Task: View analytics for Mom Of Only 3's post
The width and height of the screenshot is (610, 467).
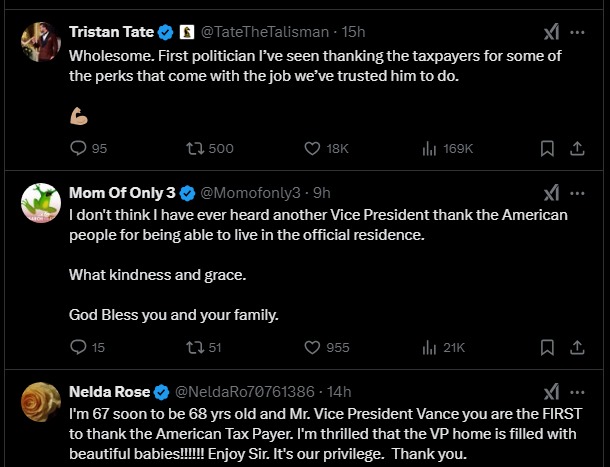Action: 430,347
